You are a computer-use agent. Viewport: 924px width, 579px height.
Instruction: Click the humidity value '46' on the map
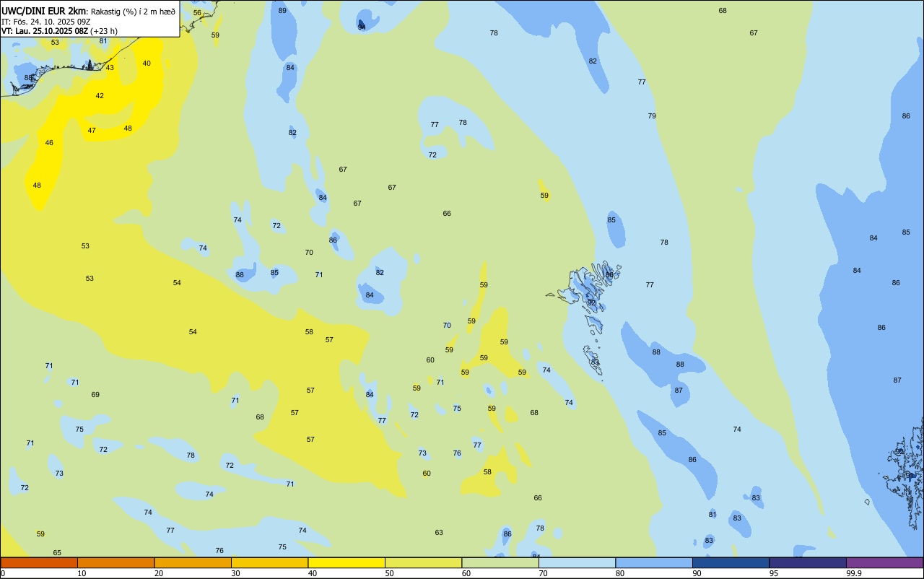(x=49, y=143)
